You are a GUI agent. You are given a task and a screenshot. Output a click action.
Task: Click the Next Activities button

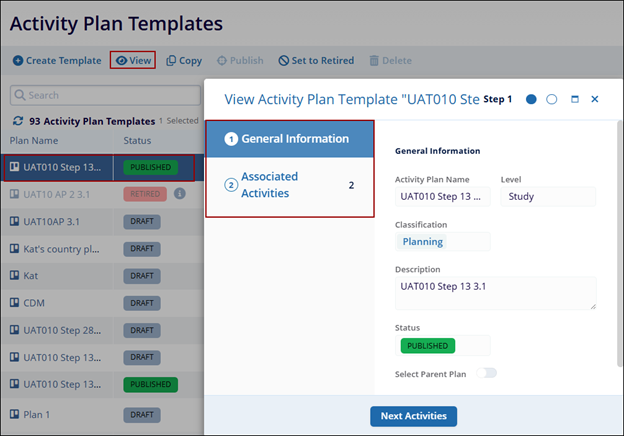(x=413, y=416)
